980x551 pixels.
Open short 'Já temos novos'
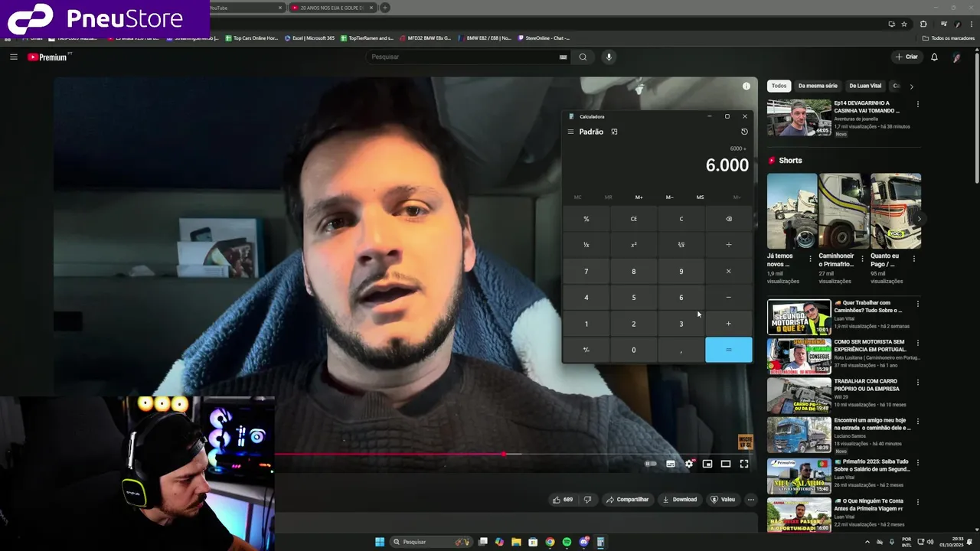792,210
